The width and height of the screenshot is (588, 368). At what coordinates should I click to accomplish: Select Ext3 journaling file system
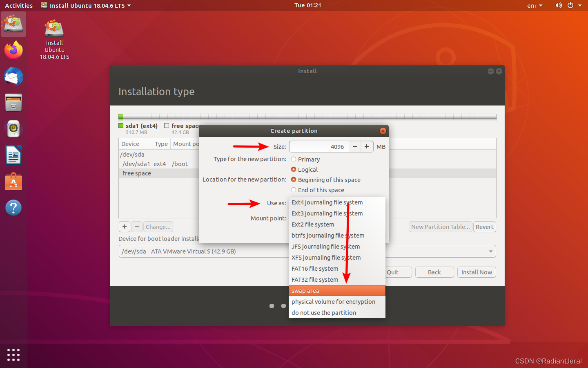click(x=337, y=213)
